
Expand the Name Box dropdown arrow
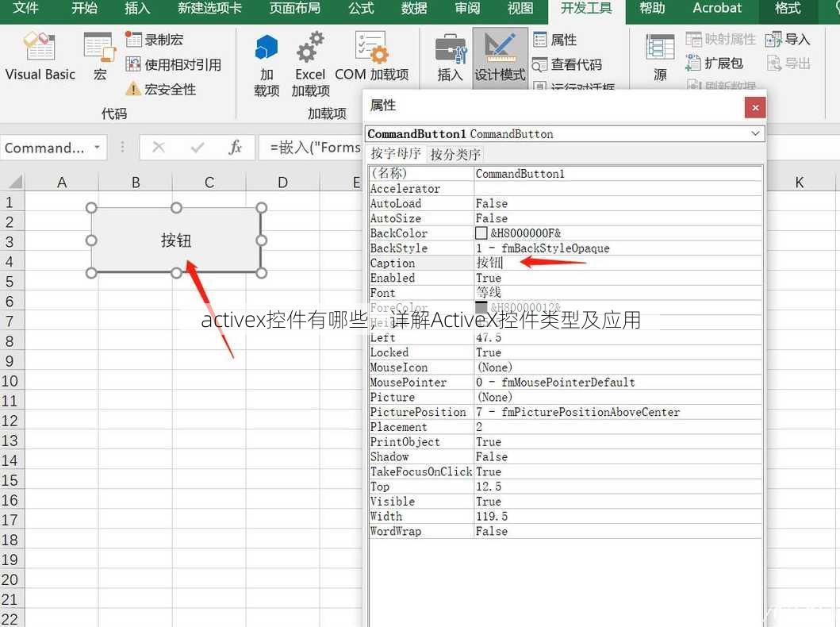tap(97, 148)
